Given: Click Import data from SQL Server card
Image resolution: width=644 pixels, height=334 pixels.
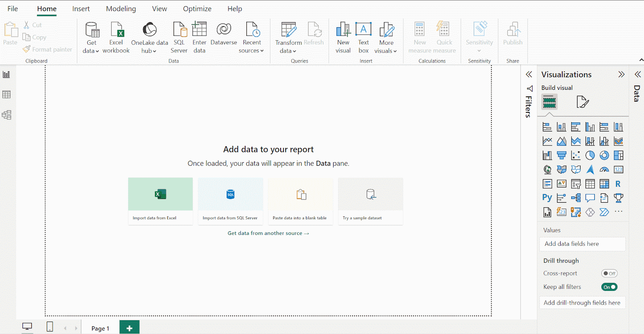Looking at the screenshot, I should point(231,201).
